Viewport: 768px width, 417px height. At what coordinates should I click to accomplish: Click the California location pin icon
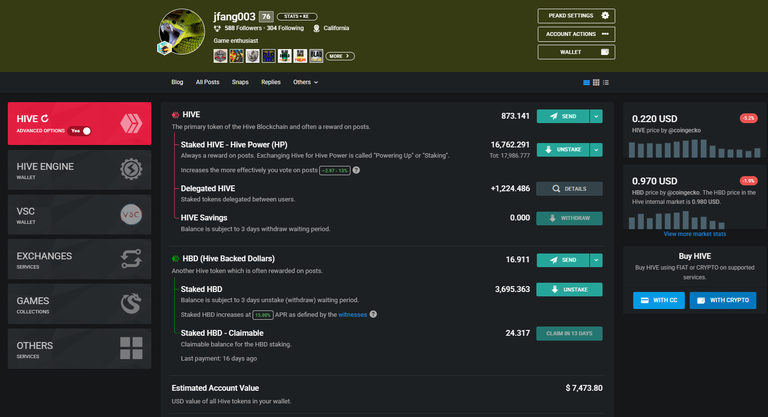316,28
